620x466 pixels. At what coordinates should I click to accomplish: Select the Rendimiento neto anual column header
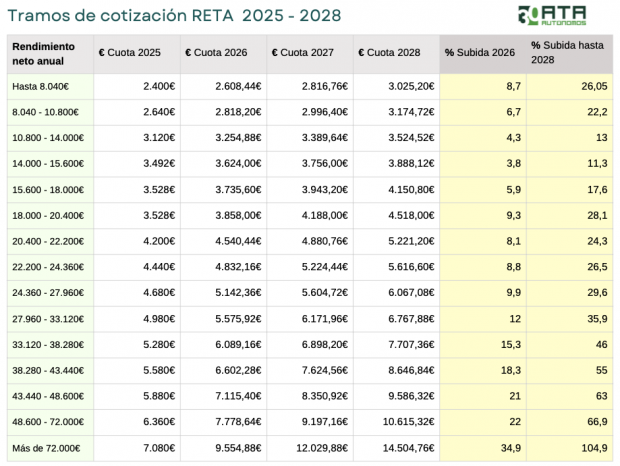(x=48, y=54)
